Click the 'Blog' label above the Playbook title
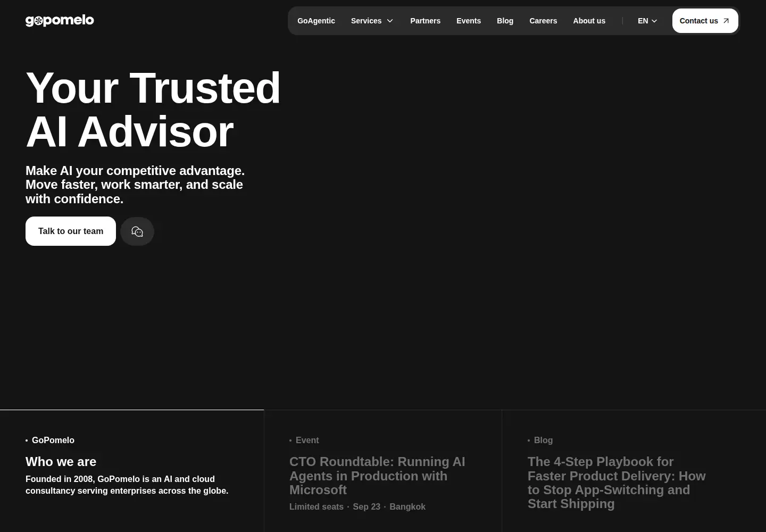The height and width of the screenshot is (532, 766). [543, 440]
